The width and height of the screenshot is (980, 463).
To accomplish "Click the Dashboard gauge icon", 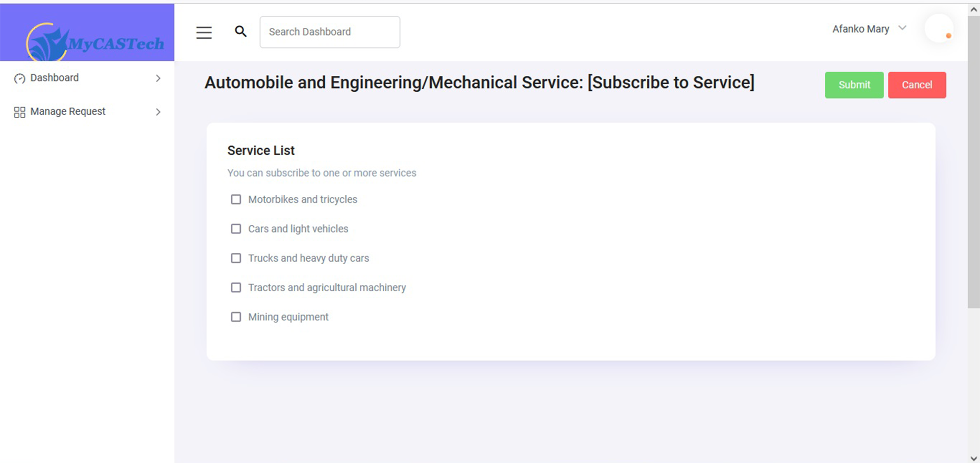I will [x=19, y=79].
